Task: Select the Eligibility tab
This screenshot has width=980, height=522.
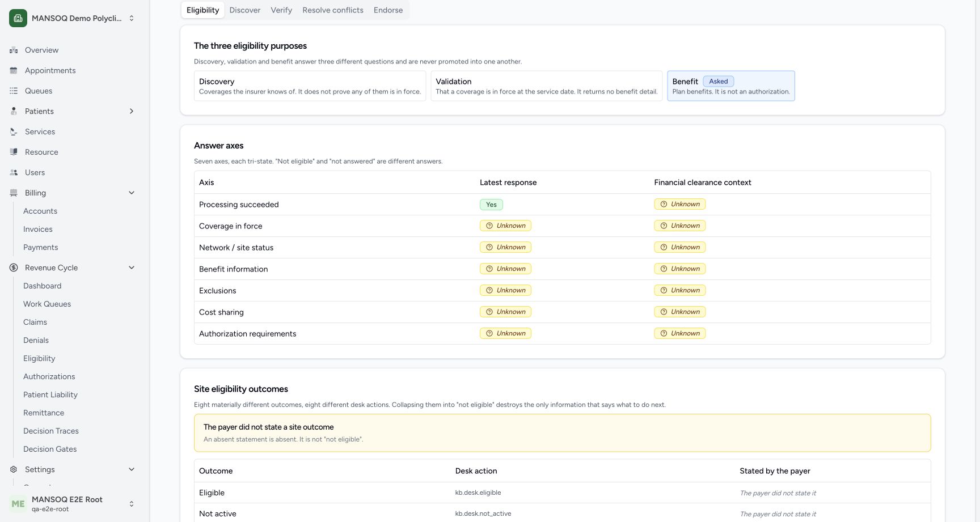Action: [202, 10]
